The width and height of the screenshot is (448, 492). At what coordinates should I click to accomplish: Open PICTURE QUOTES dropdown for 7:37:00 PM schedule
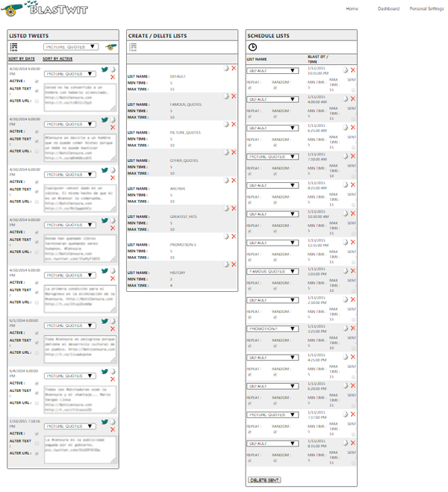pyautogui.click(x=273, y=415)
